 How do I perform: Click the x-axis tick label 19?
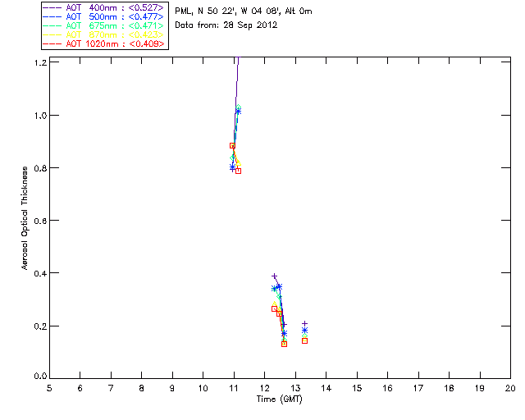point(480,388)
